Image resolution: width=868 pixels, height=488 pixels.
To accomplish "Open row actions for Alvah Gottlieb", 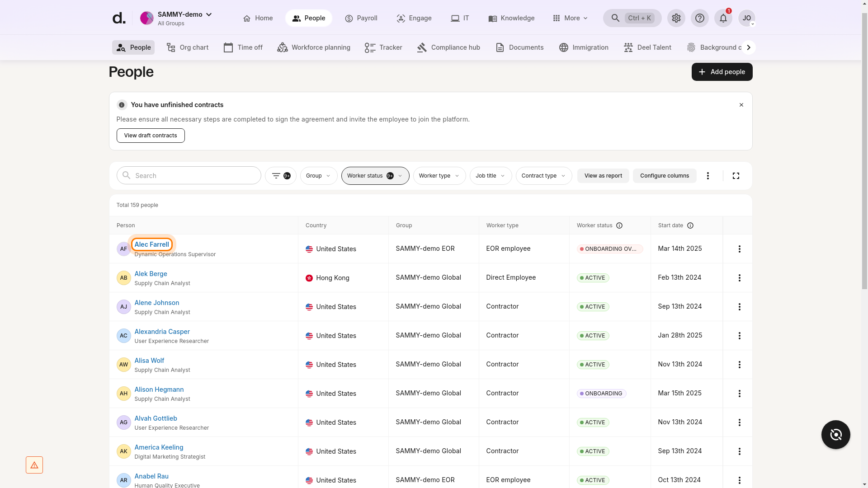I will point(740,422).
